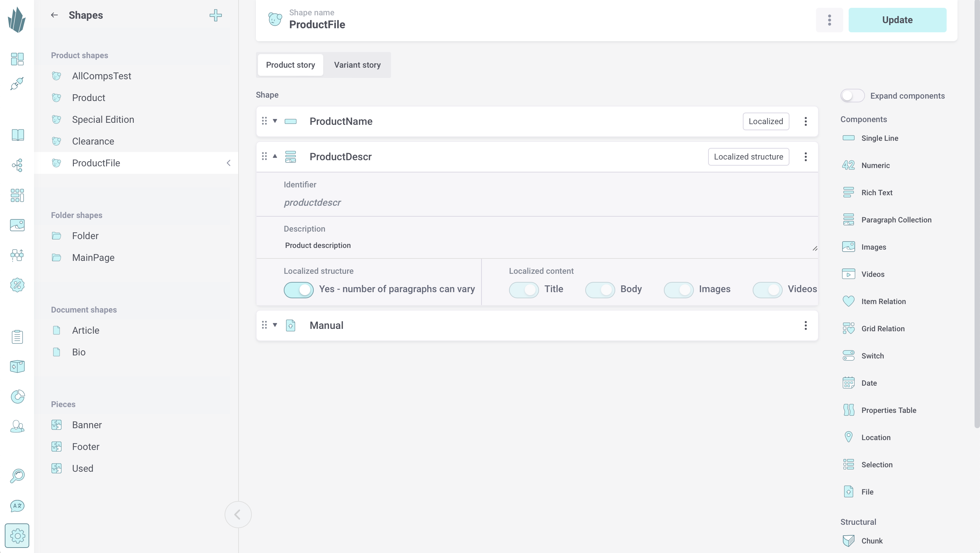
Task: Click the Item Relation component icon
Action: tap(849, 301)
